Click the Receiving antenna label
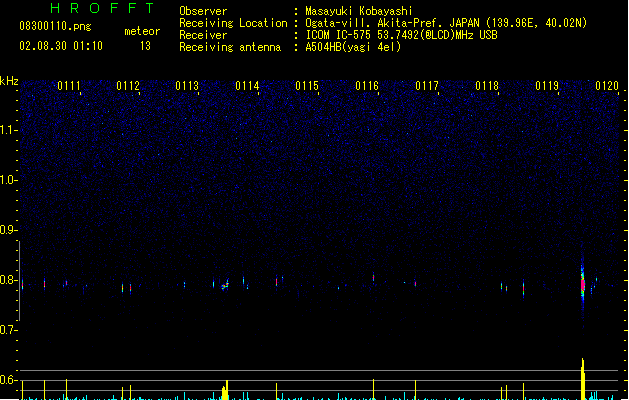This screenshot has height=400, width=629. (230, 47)
